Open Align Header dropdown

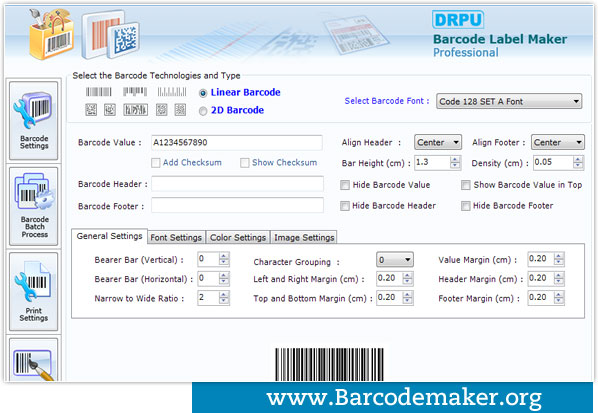pyautogui.click(x=438, y=142)
